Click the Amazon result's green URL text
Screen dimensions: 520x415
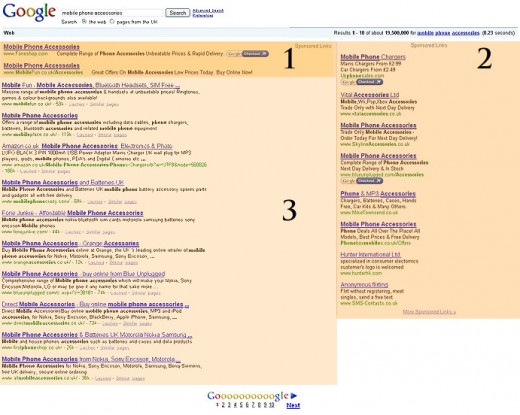pyautogui.click(x=104, y=165)
